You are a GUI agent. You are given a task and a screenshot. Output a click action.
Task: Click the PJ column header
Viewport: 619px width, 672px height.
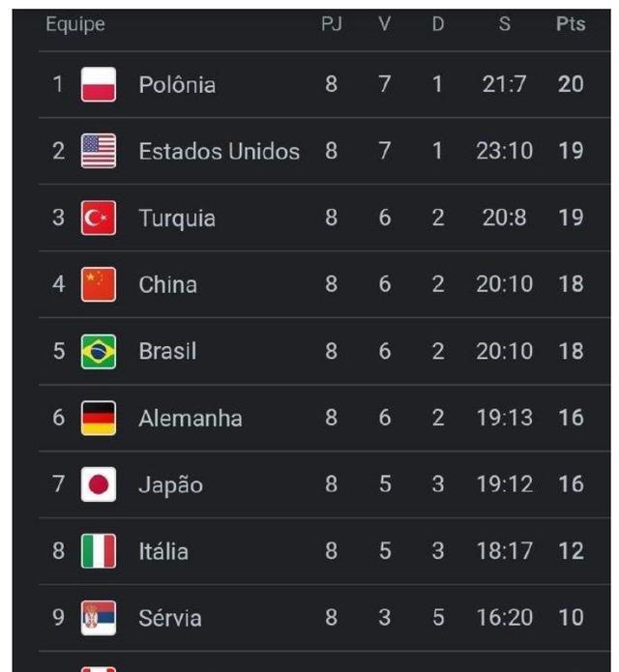[332, 23]
